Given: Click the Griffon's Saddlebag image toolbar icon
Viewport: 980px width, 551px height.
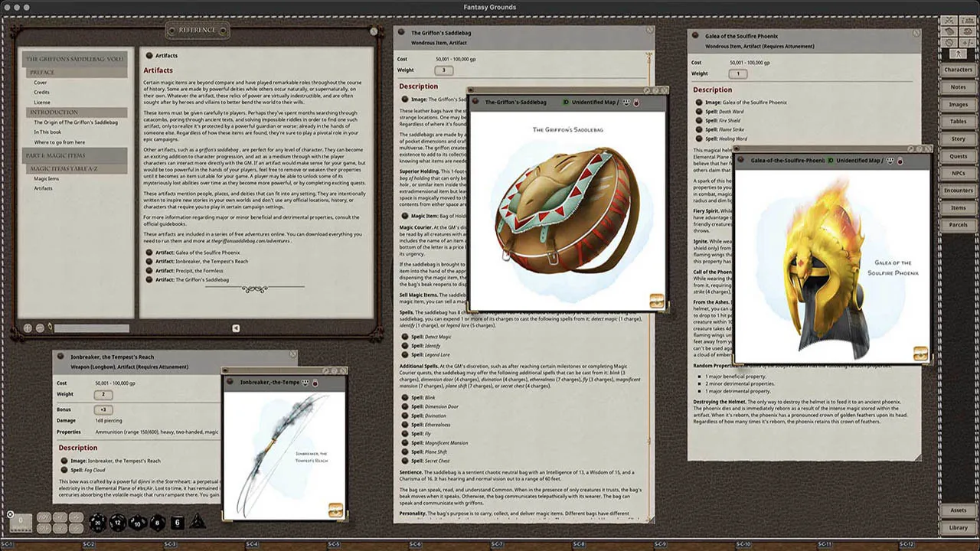Looking at the screenshot, I should point(656,301).
